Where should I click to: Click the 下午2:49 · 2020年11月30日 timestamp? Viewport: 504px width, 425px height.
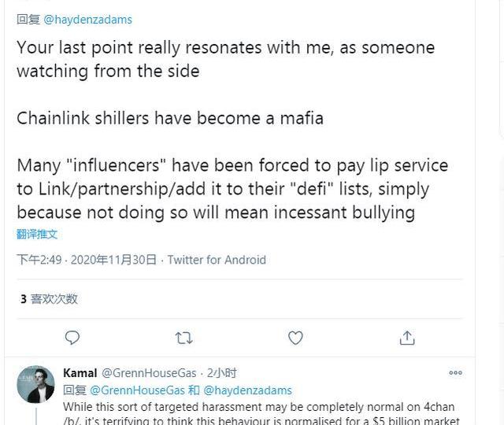[x=87, y=260]
